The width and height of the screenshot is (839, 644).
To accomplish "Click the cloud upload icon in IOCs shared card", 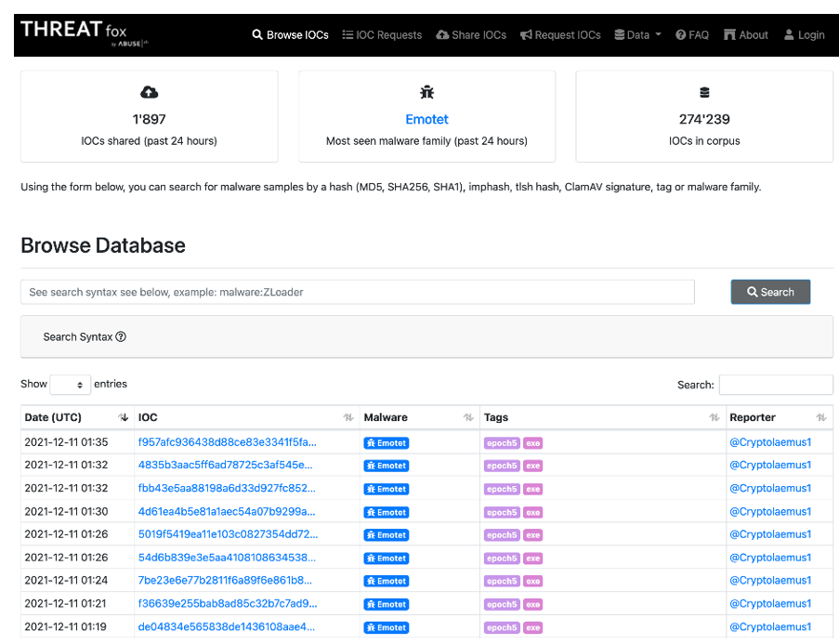I will [x=150, y=93].
